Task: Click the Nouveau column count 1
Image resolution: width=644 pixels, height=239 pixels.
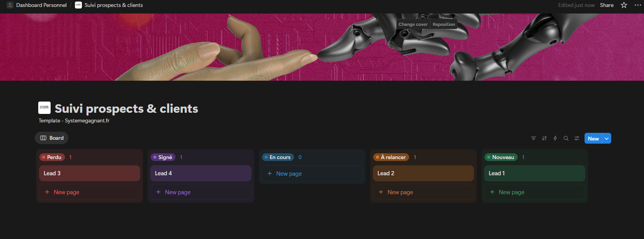Action: click(x=523, y=157)
